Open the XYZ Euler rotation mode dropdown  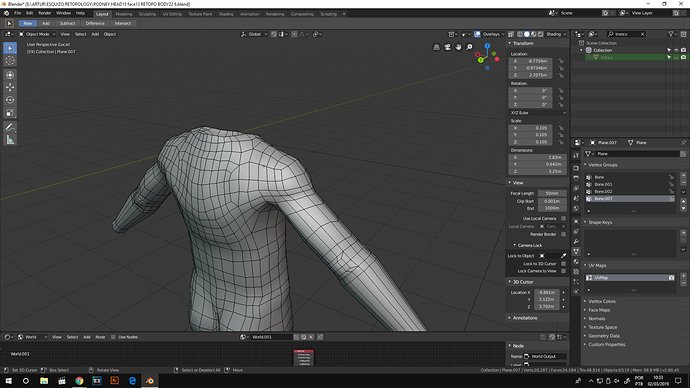[x=538, y=113]
